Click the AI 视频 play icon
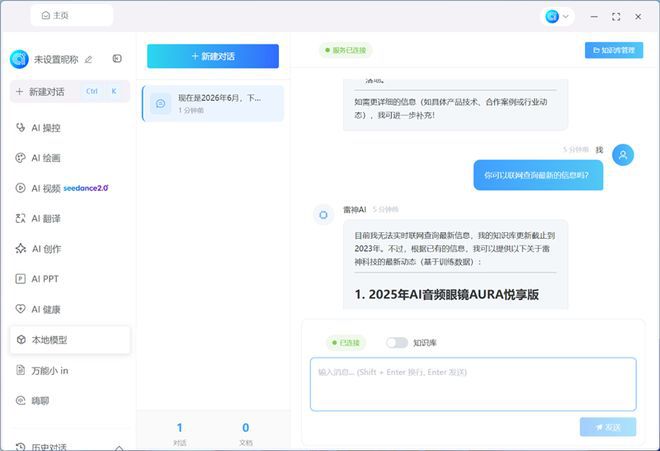The image size is (660, 451). [x=20, y=188]
